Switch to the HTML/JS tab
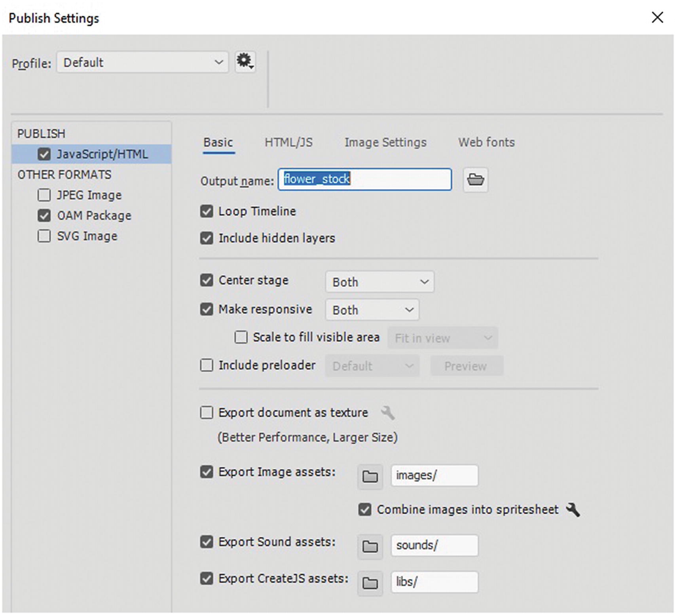677x616 pixels. tap(288, 143)
